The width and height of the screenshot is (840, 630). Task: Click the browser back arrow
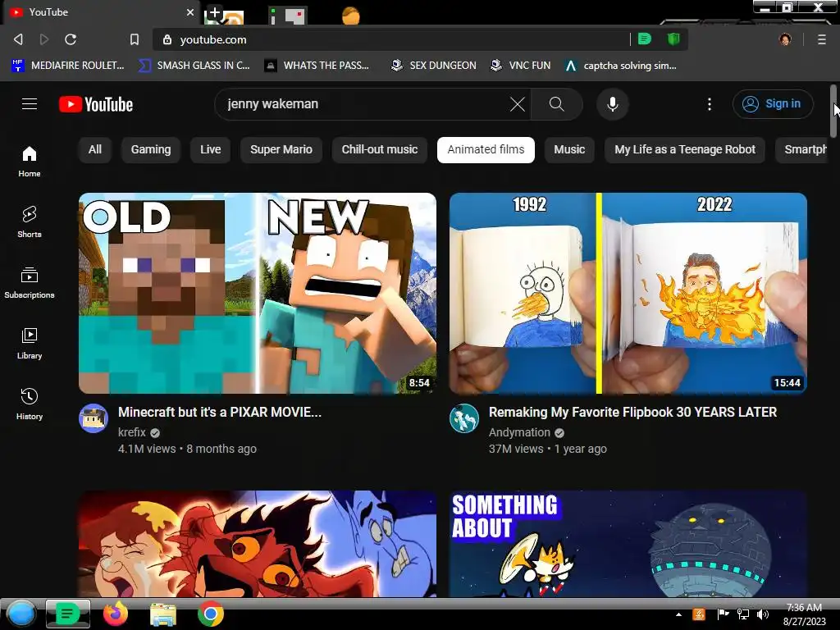[x=18, y=39]
